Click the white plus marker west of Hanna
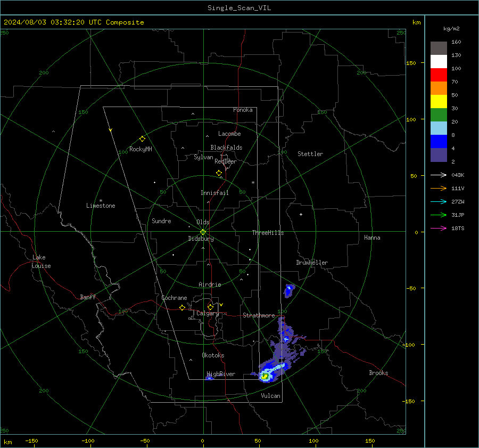The height and width of the screenshot is (448, 479). coord(301,214)
